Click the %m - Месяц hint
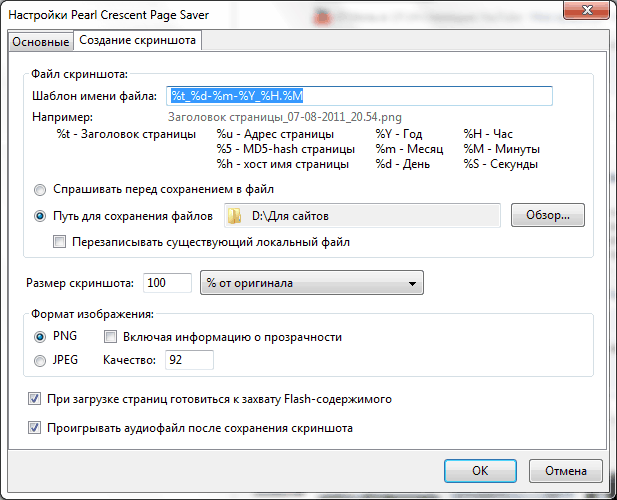The image size is (617, 500). pyautogui.click(x=409, y=149)
